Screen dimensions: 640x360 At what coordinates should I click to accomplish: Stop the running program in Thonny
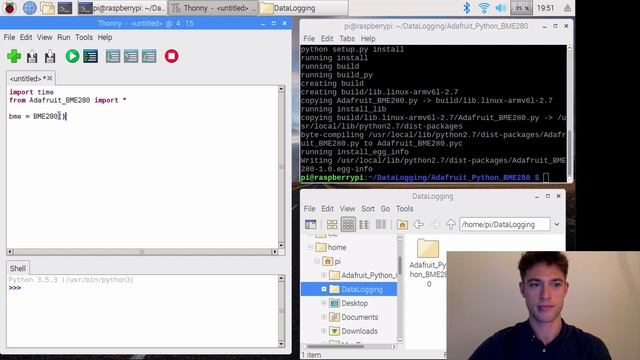(x=171, y=56)
